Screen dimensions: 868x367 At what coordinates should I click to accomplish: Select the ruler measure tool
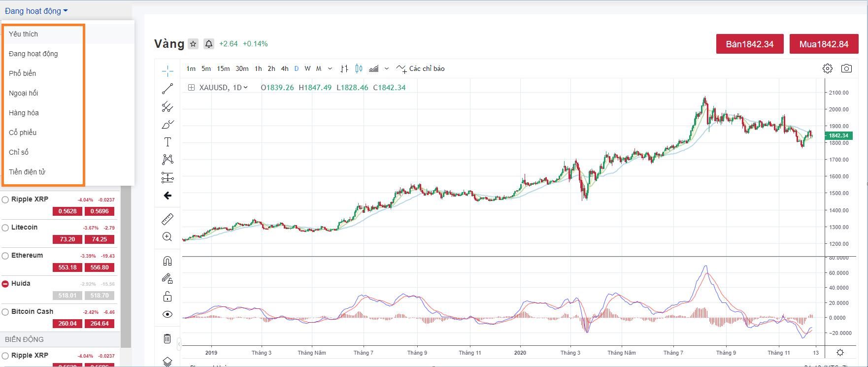[167, 219]
